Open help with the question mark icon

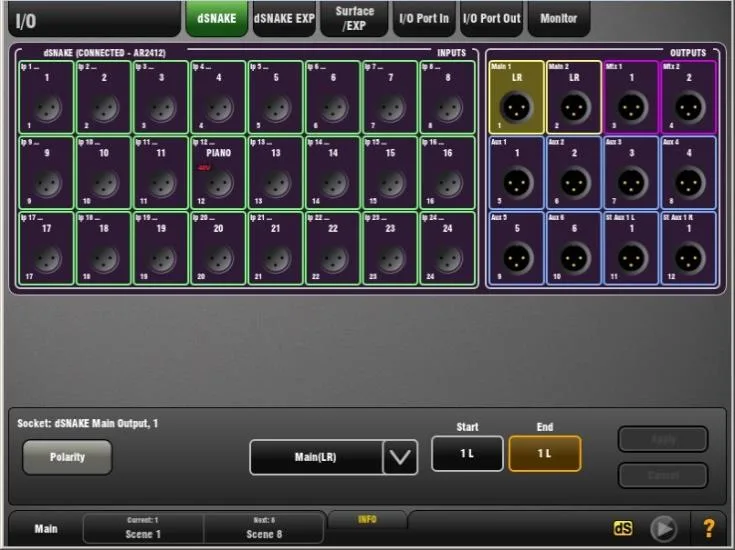click(x=709, y=528)
